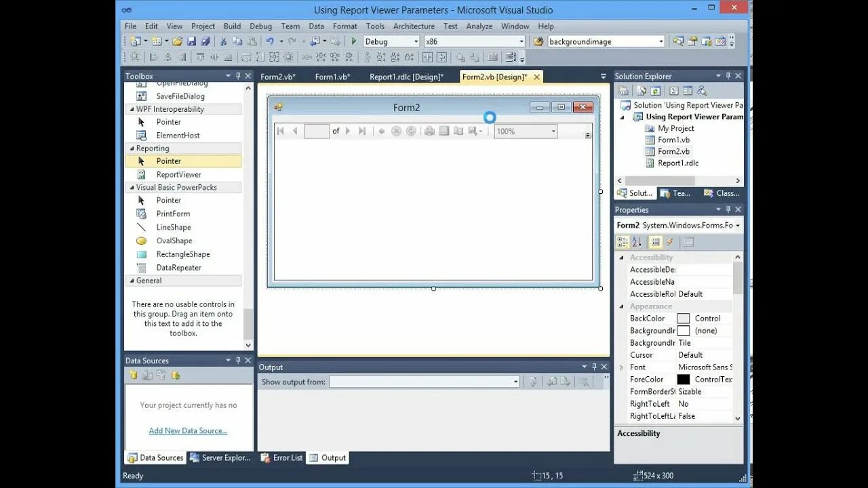868x488 pixels.
Task: Click the ForeColor black color swatch
Action: (684, 380)
